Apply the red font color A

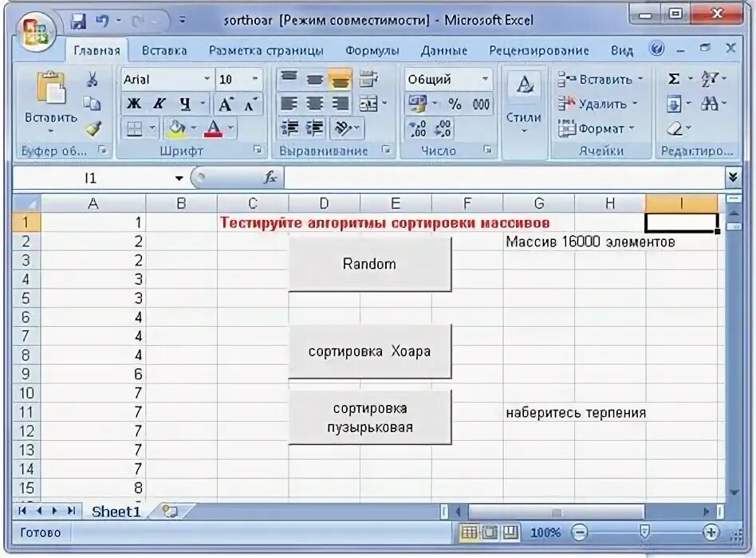213,128
